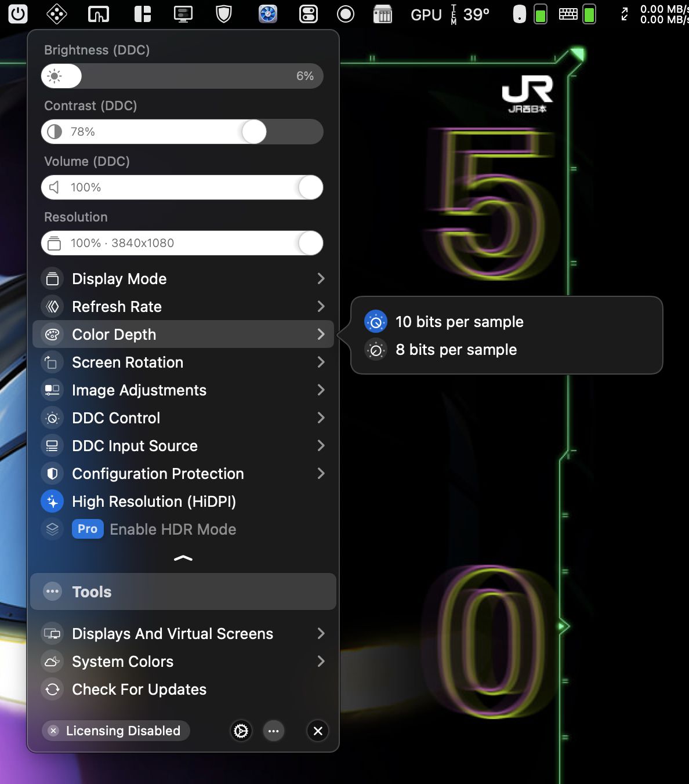Screen dimensions: 689x784
Task: Click the Brightness (DDC) slider
Action: 182,76
